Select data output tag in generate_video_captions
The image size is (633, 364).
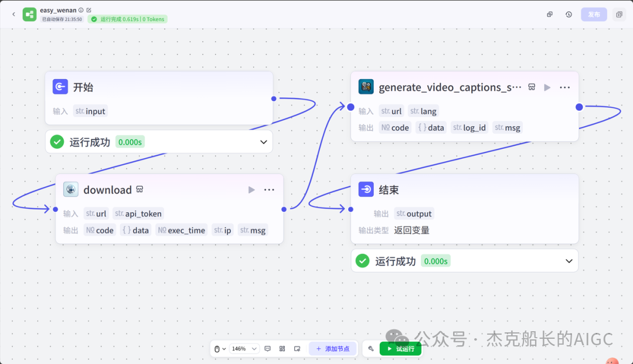pos(431,128)
